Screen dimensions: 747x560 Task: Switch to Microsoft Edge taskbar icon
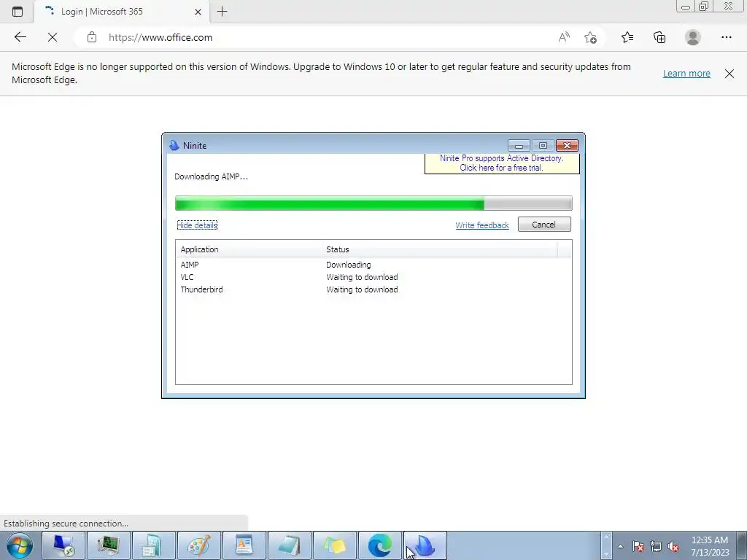(379, 545)
